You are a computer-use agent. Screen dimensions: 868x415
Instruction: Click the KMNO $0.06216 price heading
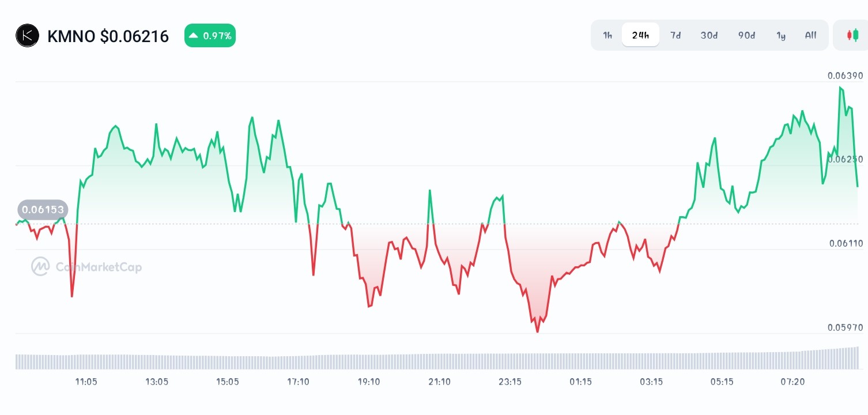[108, 36]
